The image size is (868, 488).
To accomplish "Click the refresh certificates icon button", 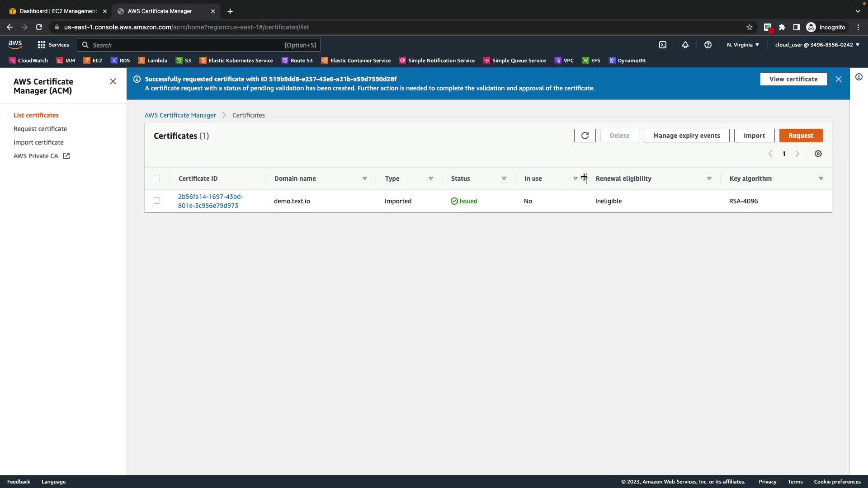I will pyautogui.click(x=585, y=136).
